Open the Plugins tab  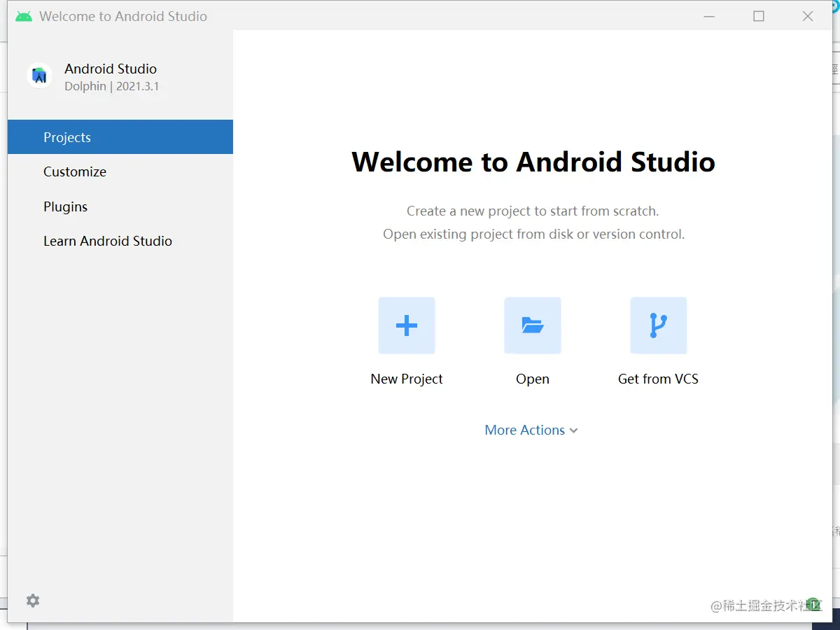pos(120,206)
